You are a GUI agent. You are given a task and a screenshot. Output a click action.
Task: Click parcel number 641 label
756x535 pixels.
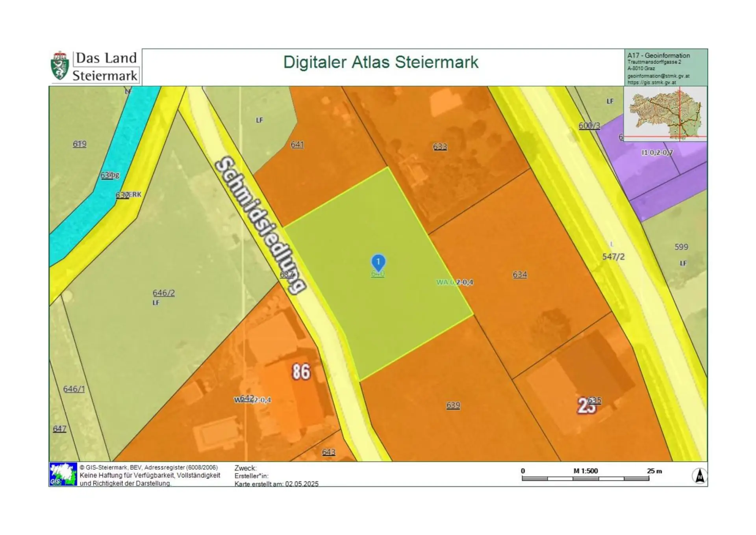[297, 145]
